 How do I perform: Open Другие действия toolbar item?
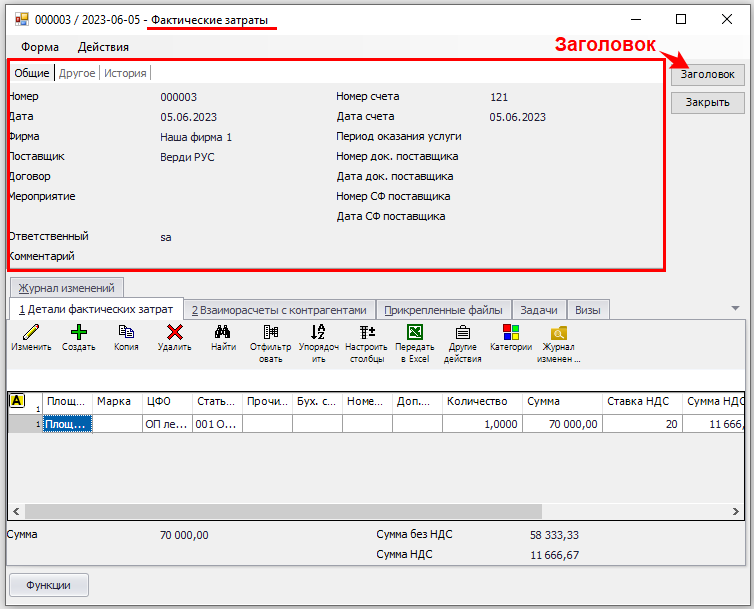click(462, 333)
